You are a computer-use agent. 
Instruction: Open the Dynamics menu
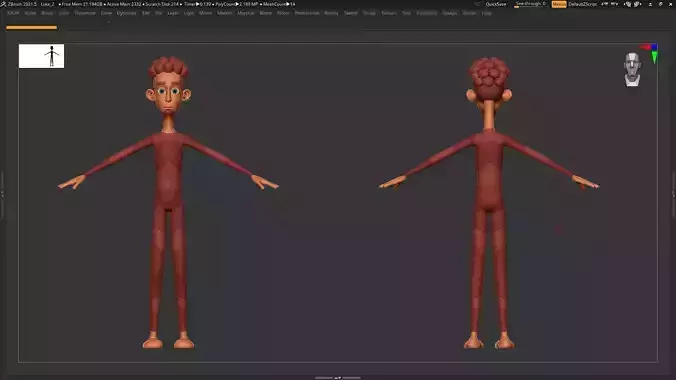pos(126,13)
